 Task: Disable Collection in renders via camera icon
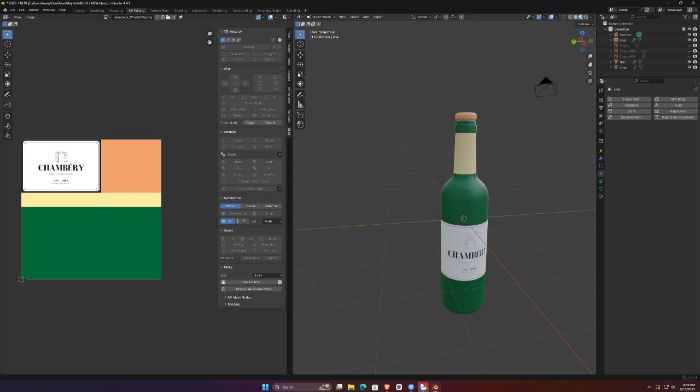[695, 29]
